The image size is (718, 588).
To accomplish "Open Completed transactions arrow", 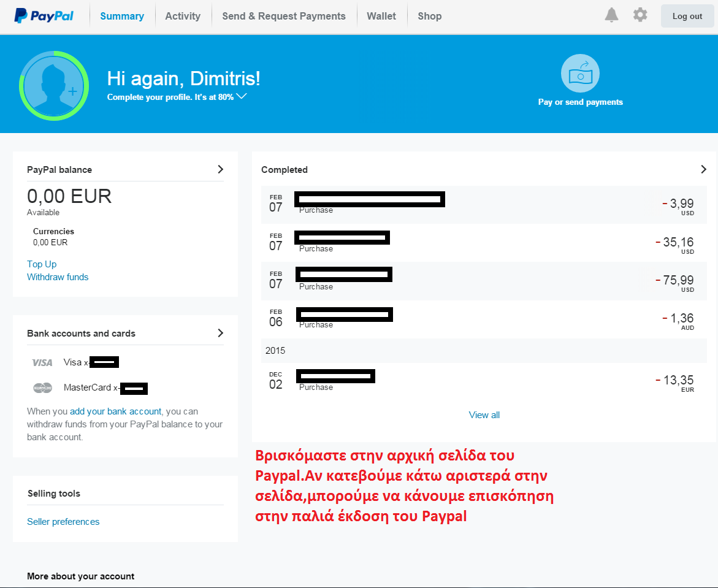I will 704,169.
